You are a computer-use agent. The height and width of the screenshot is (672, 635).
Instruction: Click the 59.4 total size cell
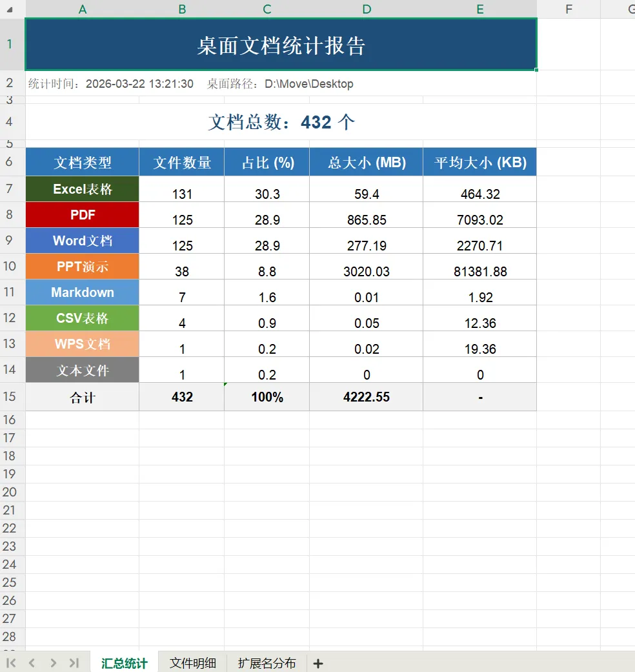367,189
